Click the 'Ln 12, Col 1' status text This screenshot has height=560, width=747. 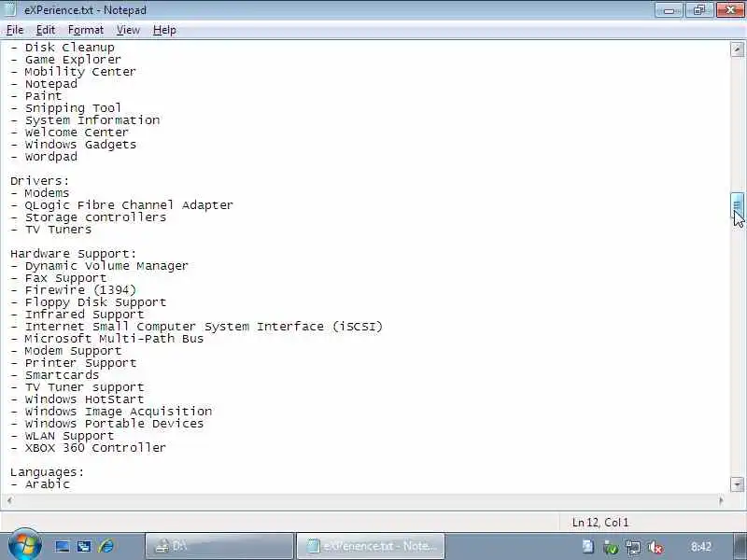tap(600, 523)
